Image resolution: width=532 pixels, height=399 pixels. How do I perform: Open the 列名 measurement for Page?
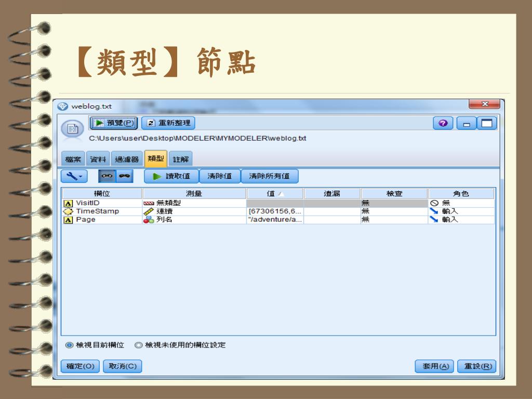pyautogui.click(x=194, y=220)
